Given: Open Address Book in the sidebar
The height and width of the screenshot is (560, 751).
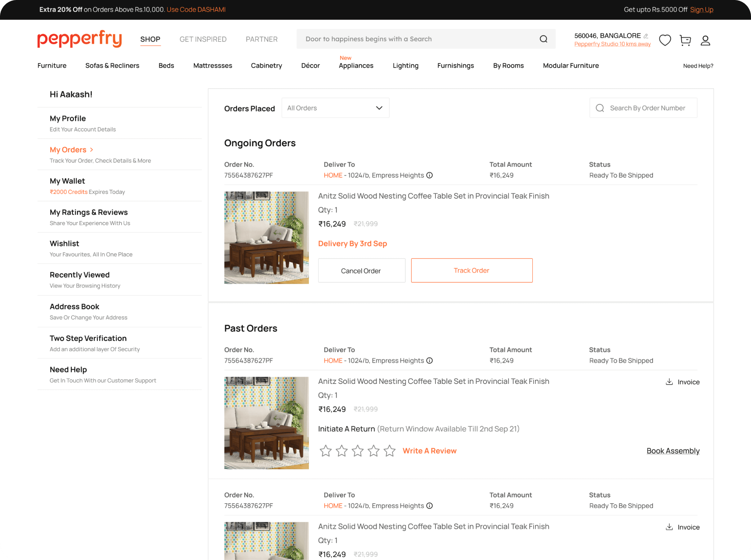Looking at the screenshot, I should point(119,311).
